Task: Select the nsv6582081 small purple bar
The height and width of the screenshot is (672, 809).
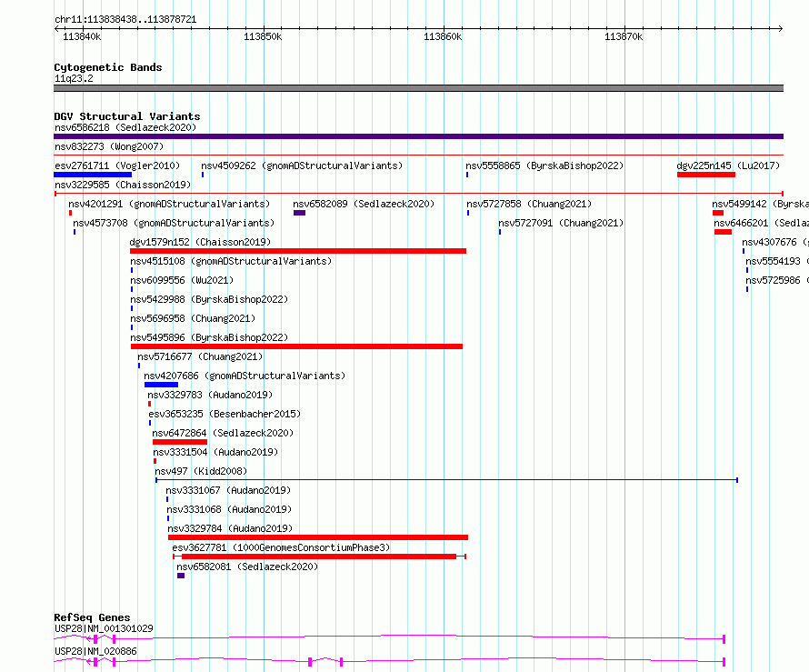Action: tap(181, 576)
